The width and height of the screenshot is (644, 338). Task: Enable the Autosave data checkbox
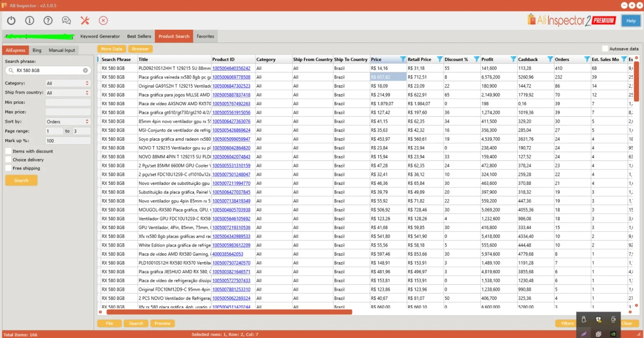(605, 48)
